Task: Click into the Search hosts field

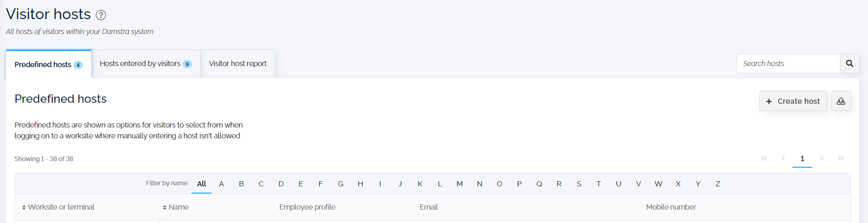Action: (x=788, y=63)
